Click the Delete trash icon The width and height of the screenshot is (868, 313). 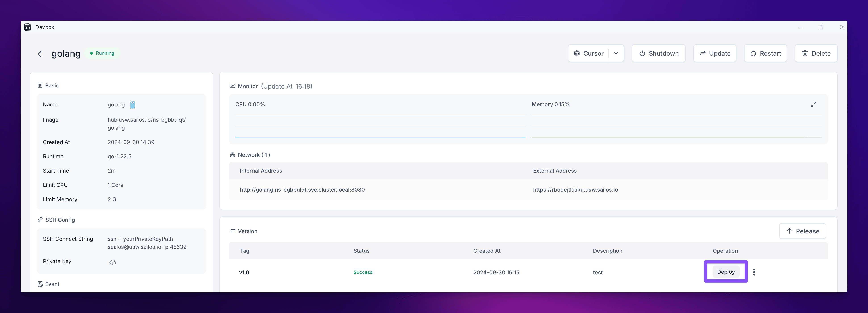point(805,53)
